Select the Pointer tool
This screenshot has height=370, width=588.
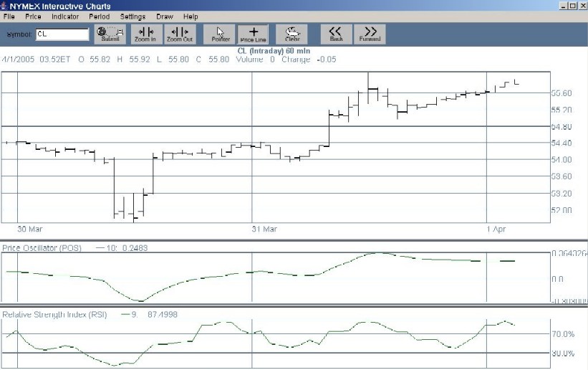click(x=221, y=34)
